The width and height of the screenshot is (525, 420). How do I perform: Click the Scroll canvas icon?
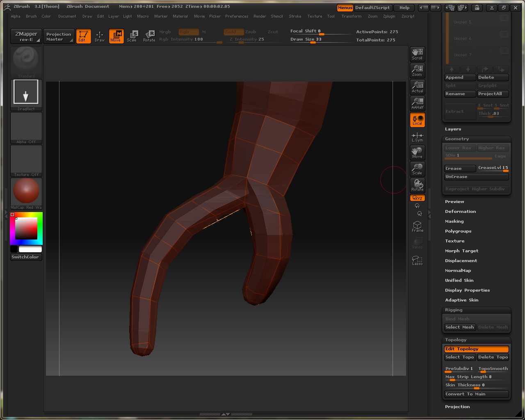click(417, 54)
